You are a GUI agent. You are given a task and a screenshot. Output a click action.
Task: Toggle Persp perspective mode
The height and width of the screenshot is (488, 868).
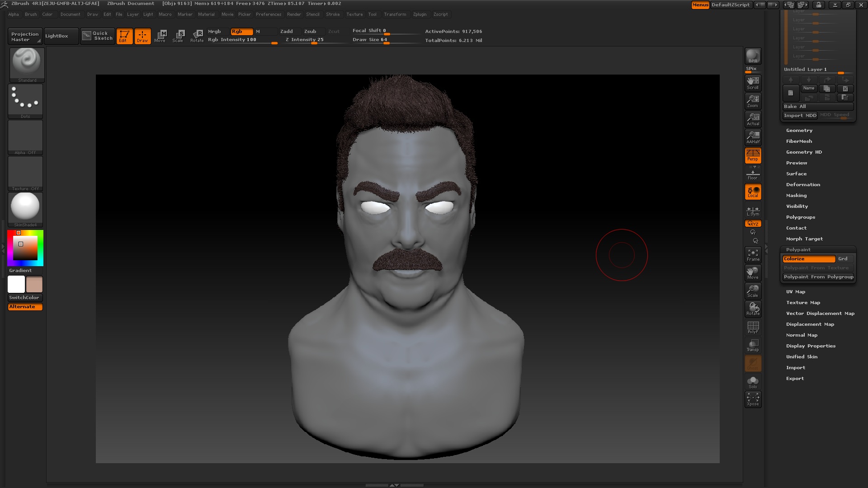coord(752,155)
